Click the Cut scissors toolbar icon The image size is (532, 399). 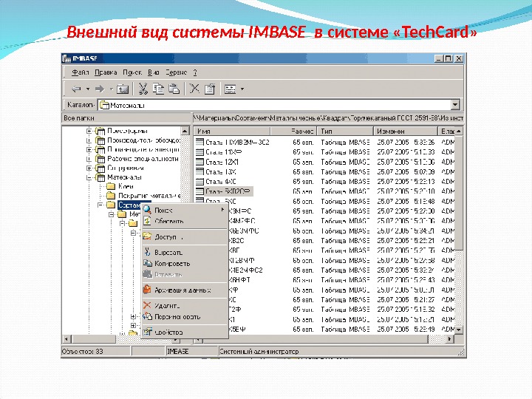143,89
